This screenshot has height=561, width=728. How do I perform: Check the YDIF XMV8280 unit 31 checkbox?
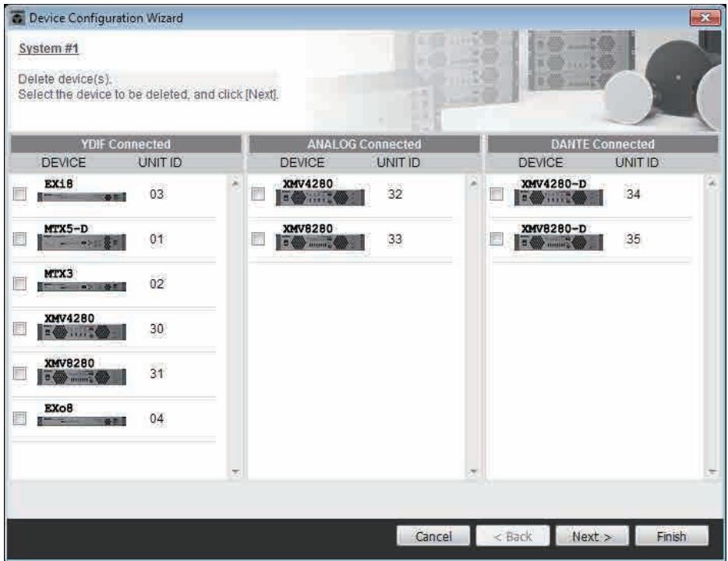coord(19,373)
